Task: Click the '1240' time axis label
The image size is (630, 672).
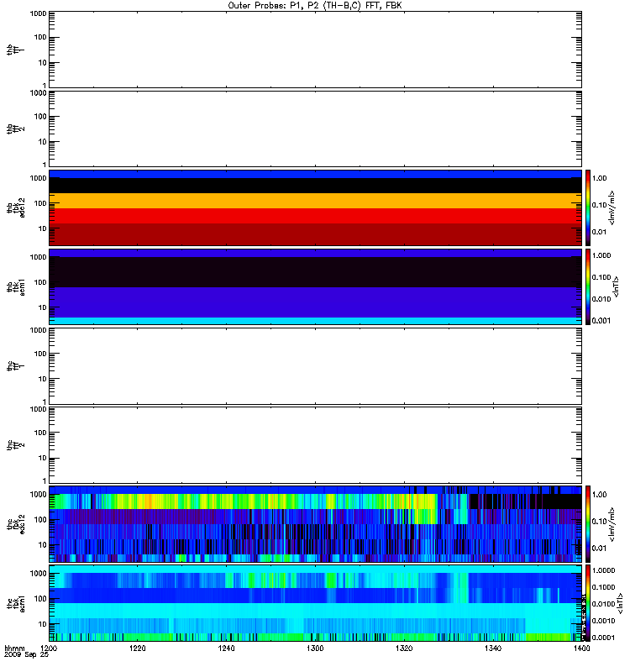Action: [226, 648]
